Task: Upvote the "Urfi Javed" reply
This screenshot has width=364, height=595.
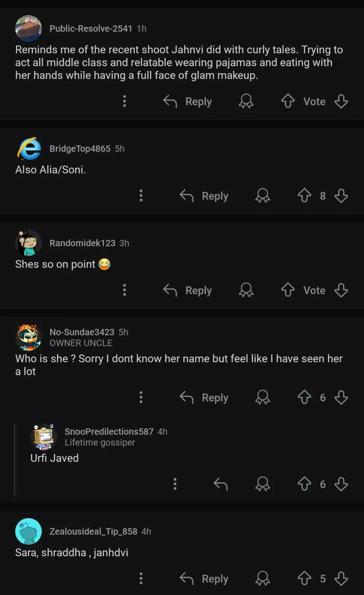Action: click(304, 484)
